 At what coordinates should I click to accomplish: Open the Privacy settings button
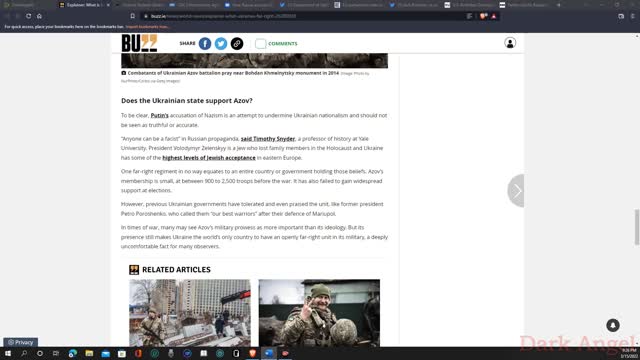[21, 342]
